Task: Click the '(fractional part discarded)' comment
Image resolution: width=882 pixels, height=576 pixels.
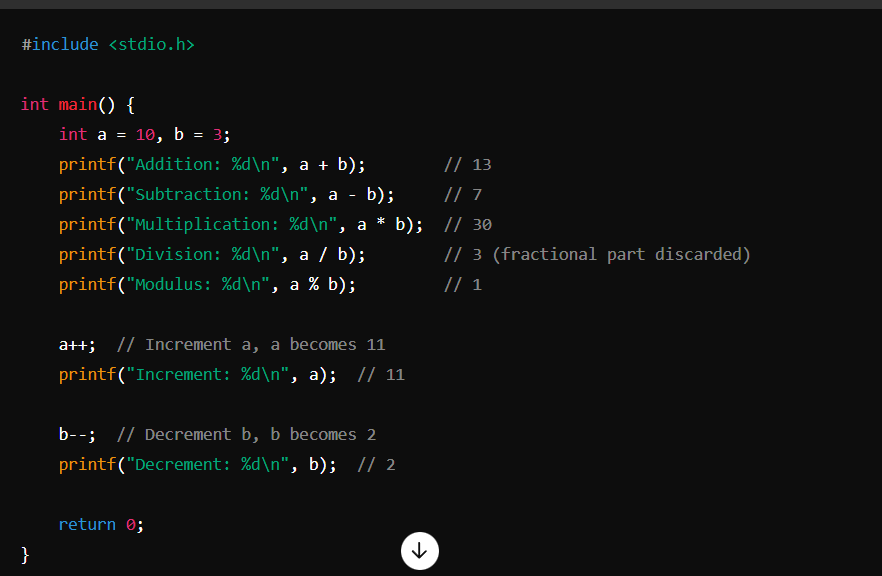Action: coord(621,254)
